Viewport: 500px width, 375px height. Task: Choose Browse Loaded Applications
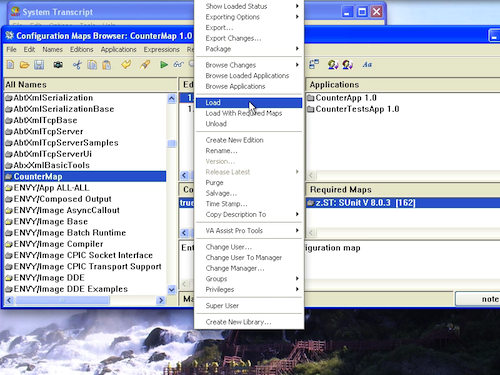pyautogui.click(x=249, y=75)
